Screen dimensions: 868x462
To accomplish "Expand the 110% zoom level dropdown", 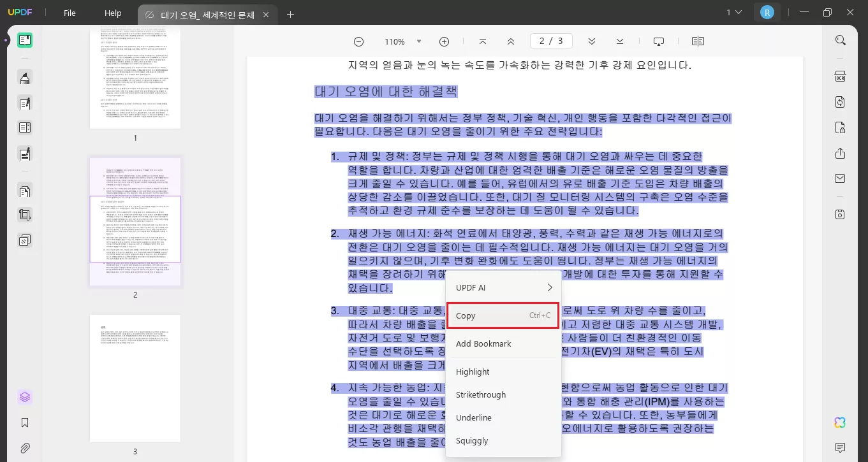I will point(419,41).
